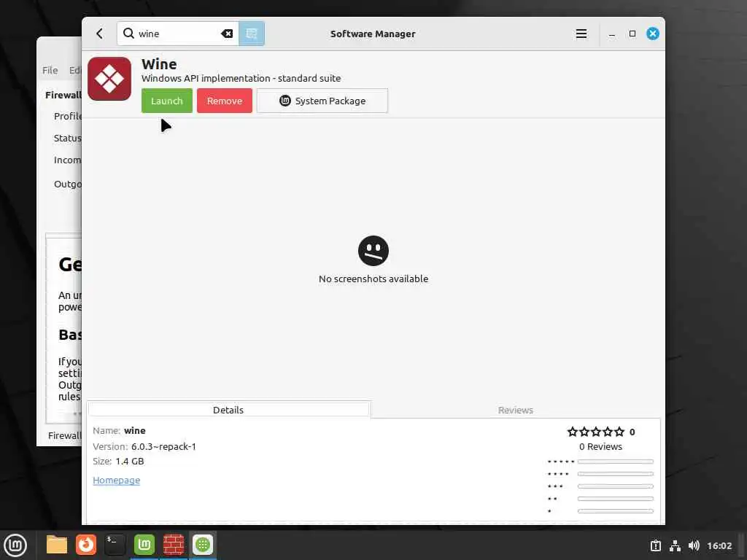Open the Homepage link
Screen dimensions: 747x560
pyautogui.click(x=116, y=480)
